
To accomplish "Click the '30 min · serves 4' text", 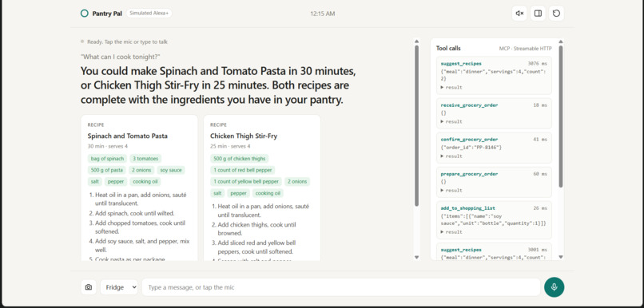I will [x=108, y=146].
